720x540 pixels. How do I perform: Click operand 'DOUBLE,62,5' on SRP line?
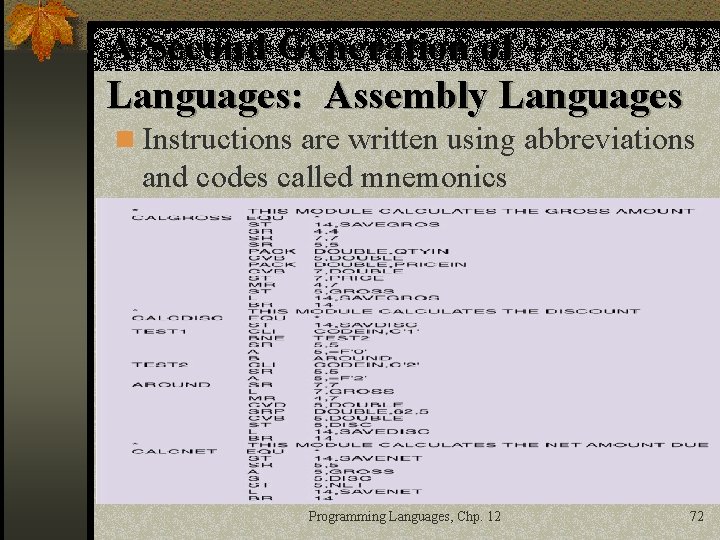[371, 411]
